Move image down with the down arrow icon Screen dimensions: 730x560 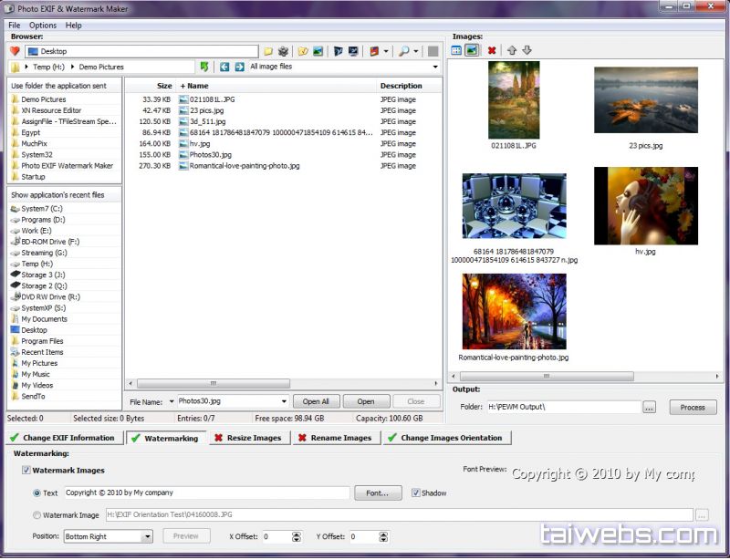pyautogui.click(x=527, y=50)
